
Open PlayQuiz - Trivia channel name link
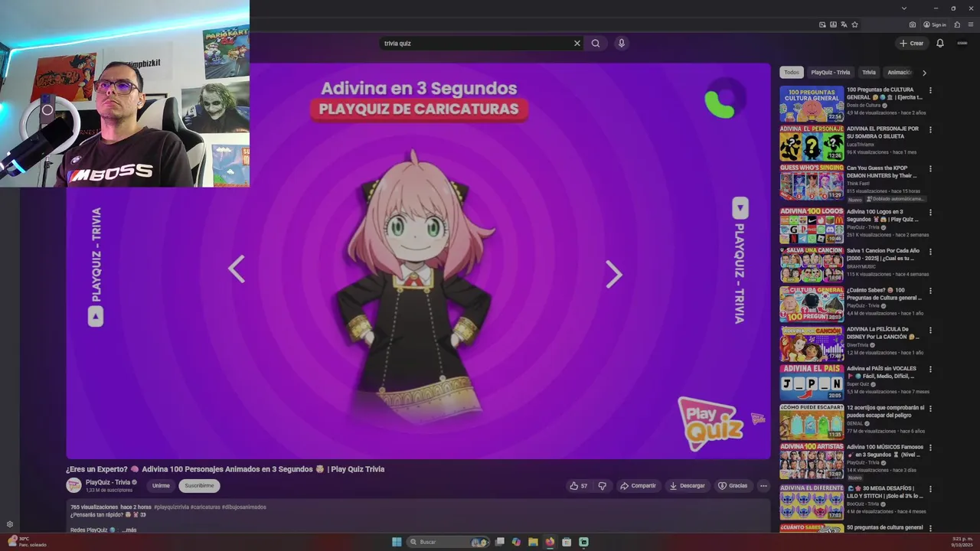pyautogui.click(x=108, y=482)
